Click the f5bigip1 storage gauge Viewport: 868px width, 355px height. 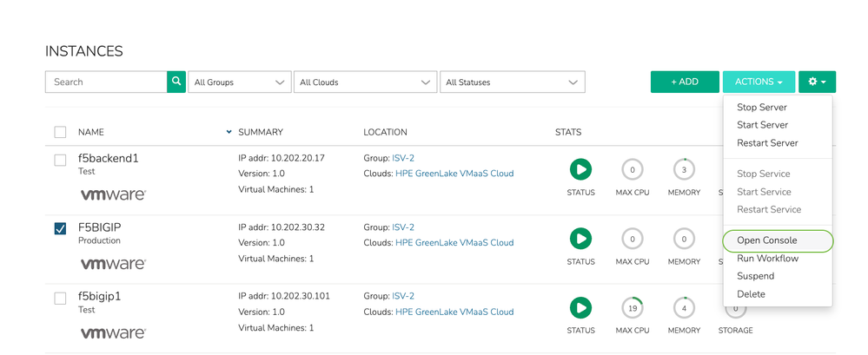coord(735,309)
